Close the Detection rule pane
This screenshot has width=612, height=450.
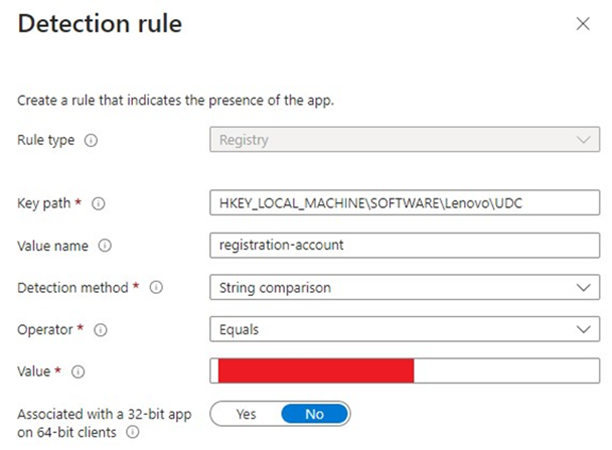[582, 24]
